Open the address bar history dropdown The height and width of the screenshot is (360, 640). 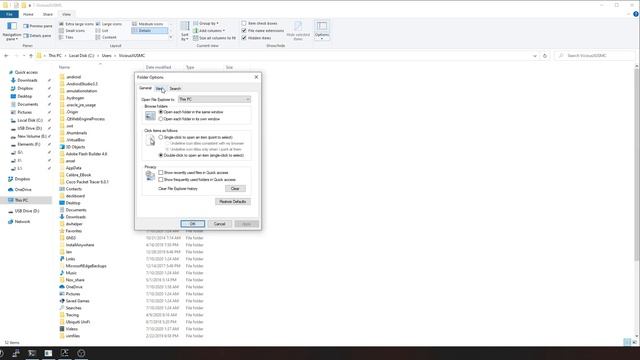tap(535, 56)
